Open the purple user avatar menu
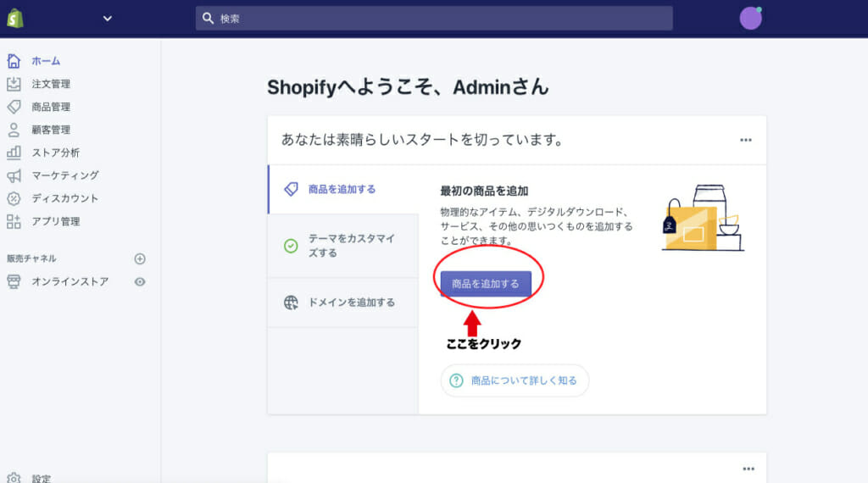Screen dimensions: 868x483 (x=751, y=19)
